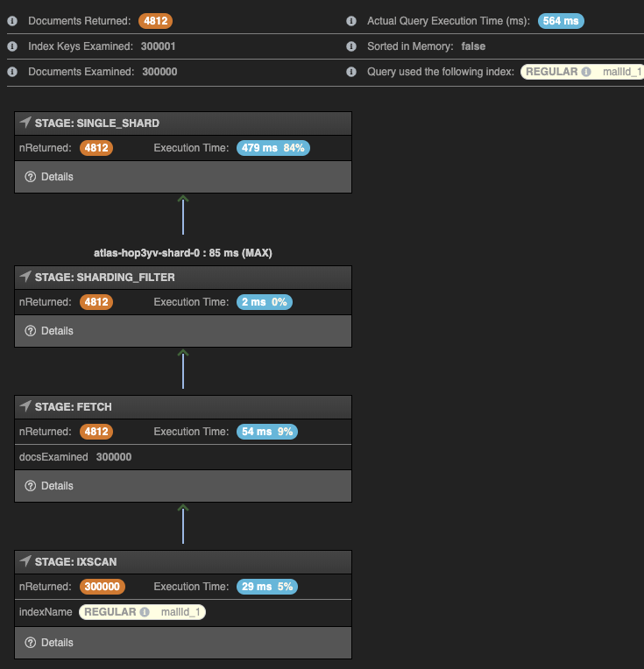
Task: Expand Details of SHARDING_FILTER stage
Action: click(183, 331)
